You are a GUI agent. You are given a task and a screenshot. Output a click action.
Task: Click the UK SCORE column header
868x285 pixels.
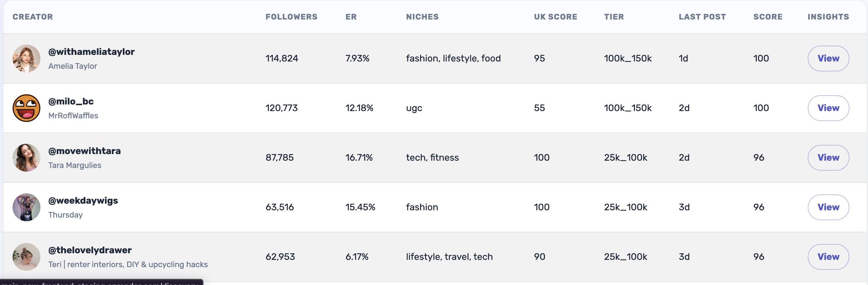(x=555, y=17)
